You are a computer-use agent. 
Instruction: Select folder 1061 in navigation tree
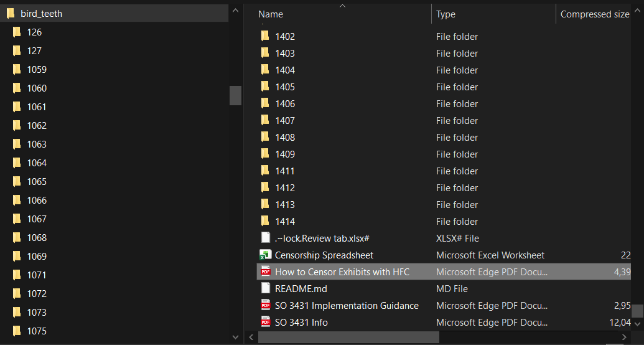(37, 107)
